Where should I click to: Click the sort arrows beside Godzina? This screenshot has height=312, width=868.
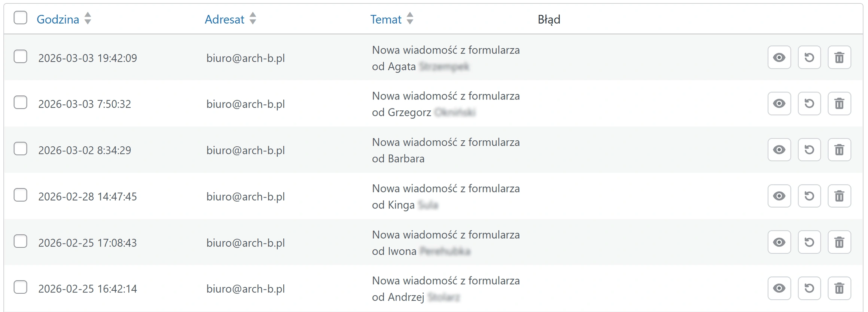88,18
